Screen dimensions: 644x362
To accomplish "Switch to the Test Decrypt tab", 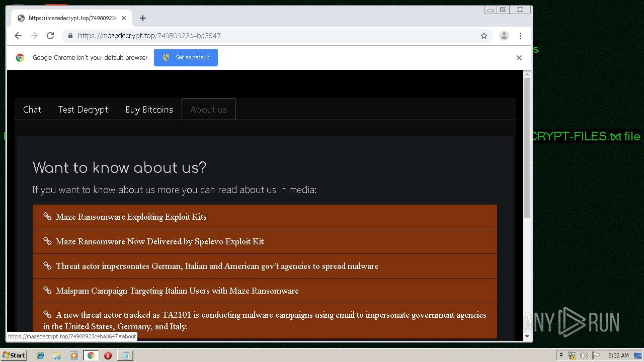I will 83,110.
